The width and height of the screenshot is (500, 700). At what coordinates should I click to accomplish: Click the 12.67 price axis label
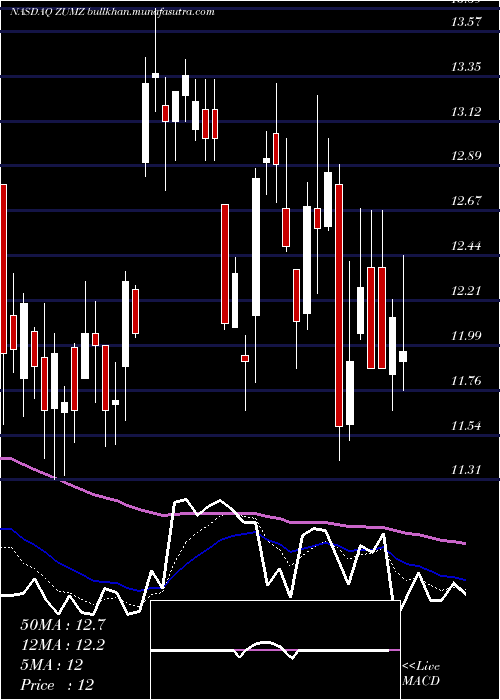(x=466, y=201)
